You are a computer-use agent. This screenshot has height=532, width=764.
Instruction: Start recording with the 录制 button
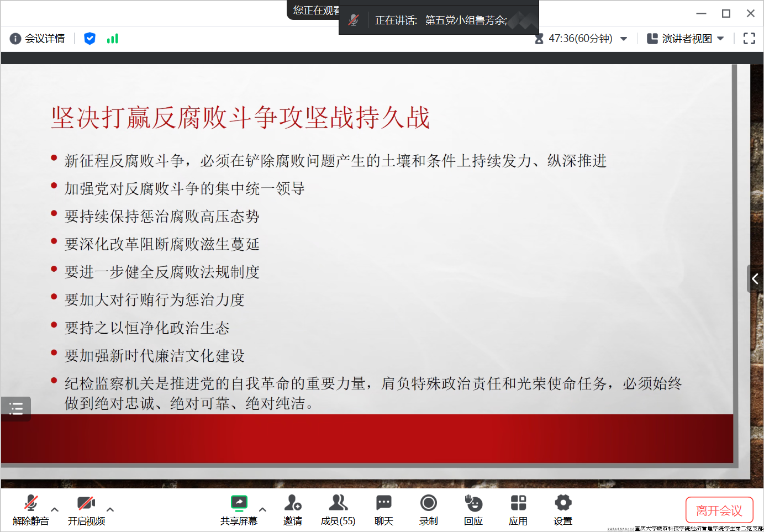point(428,509)
